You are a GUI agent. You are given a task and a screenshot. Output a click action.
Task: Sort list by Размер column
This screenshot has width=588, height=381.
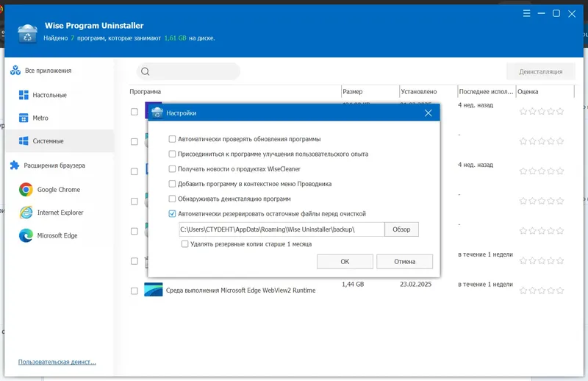coord(353,92)
